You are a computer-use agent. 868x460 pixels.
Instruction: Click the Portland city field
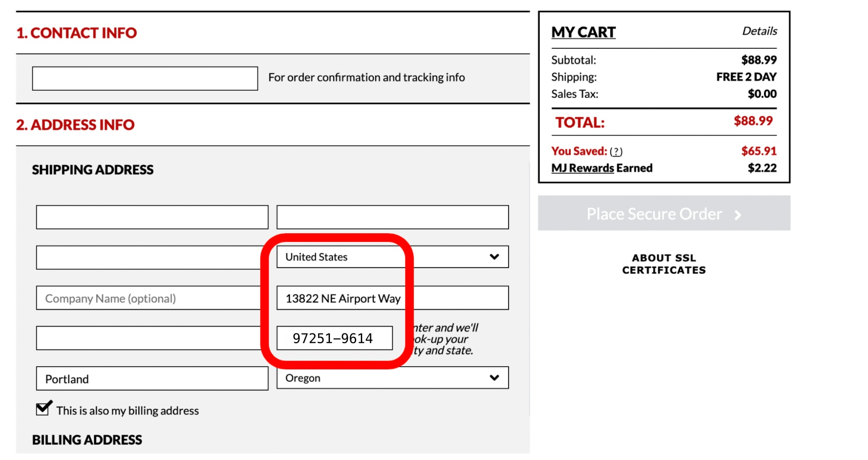[x=152, y=379]
